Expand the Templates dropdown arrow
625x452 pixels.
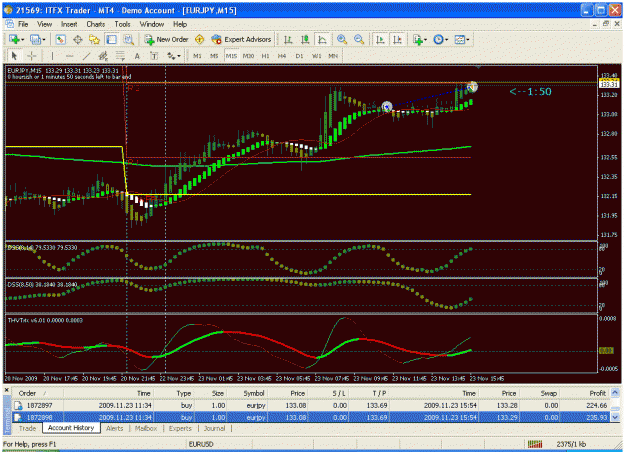click(468, 39)
